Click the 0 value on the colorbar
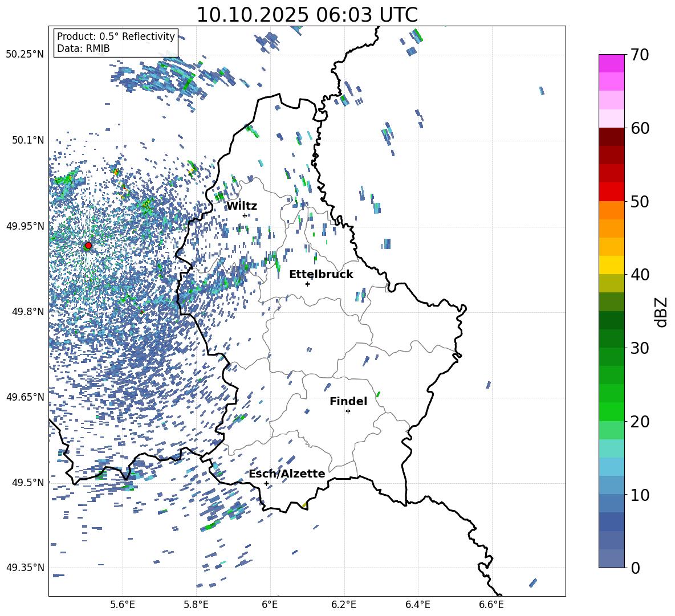Viewport: 675px width, 616px height. click(635, 568)
